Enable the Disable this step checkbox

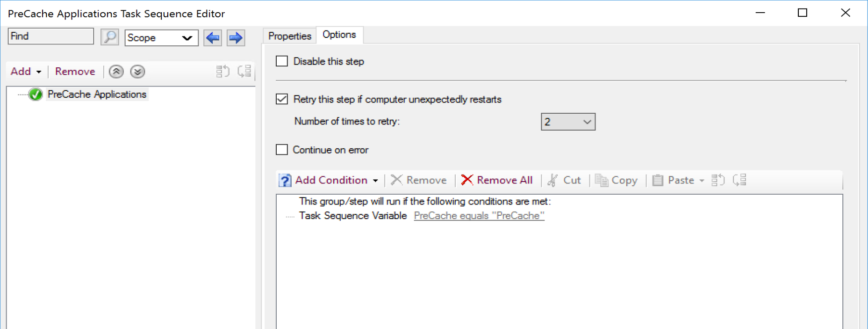point(282,61)
